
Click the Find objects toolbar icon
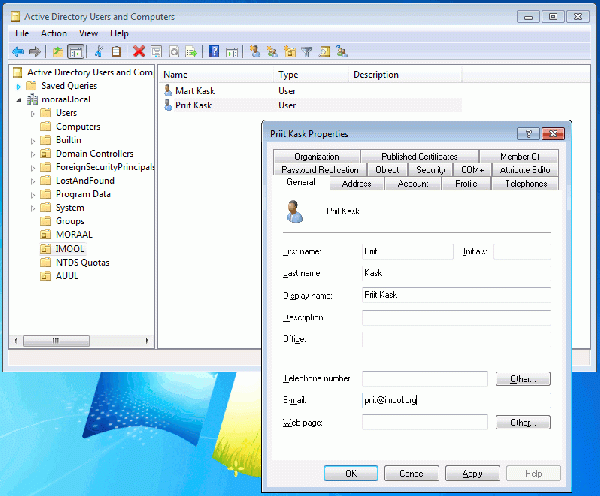[324, 51]
